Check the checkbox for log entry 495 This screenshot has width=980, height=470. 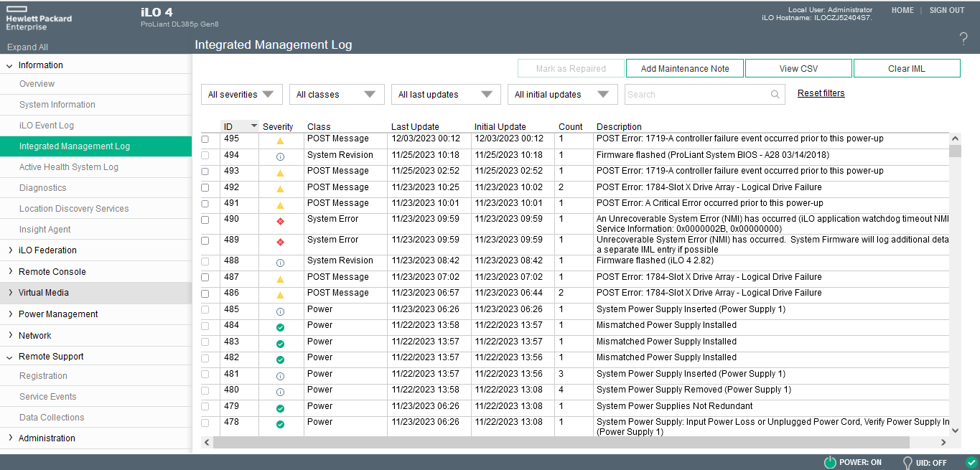(x=205, y=139)
